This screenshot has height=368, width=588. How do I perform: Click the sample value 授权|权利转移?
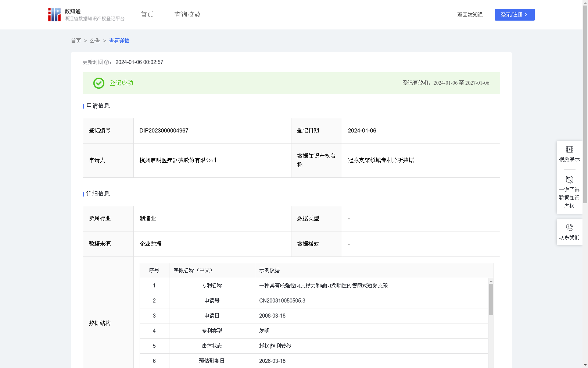(275, 346)
